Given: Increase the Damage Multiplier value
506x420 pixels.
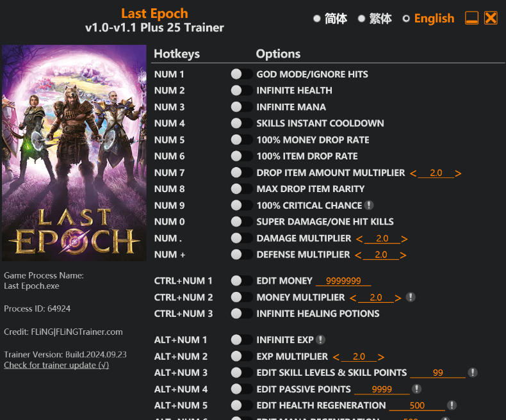Looking at the screenshot, I should pos(404,239).
